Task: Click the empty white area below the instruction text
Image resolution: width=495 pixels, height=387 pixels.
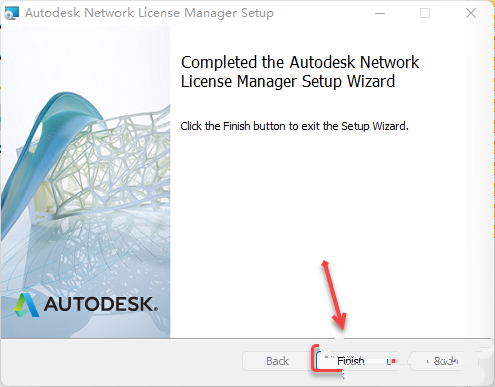Action: click(x=330, y=217)
